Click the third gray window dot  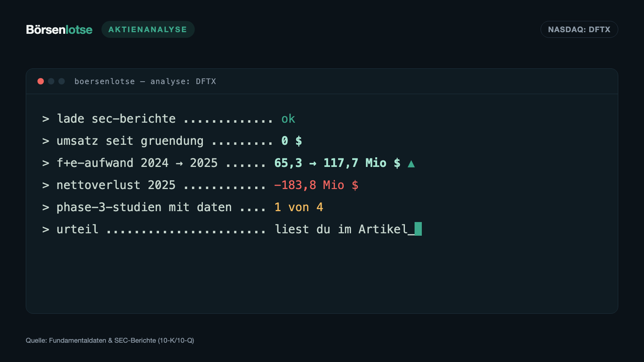tap(62, 81)
